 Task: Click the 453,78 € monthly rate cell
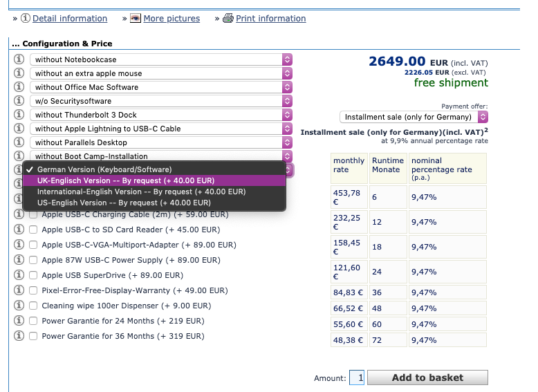[x=349, y=197]
